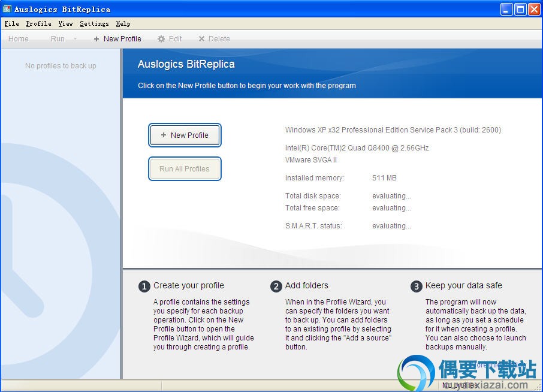Open the Settings menu
543x392 pixels.
pos(94,23)
